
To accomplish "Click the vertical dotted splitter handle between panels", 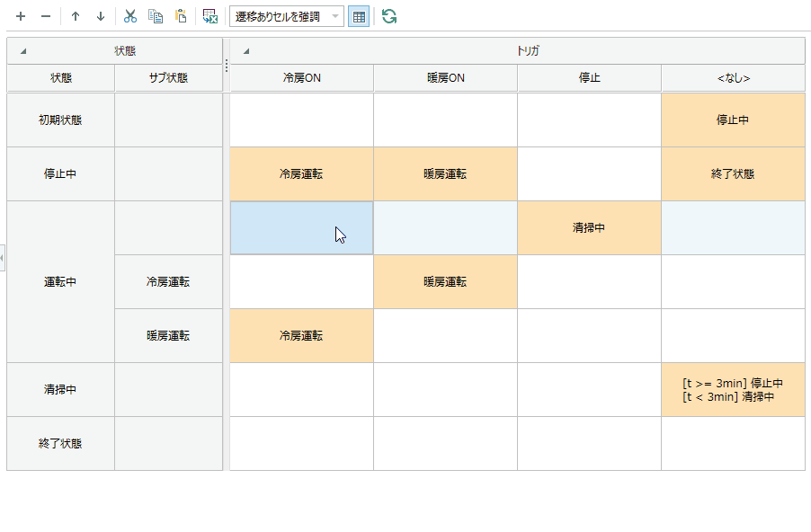I will click(226, 66).
